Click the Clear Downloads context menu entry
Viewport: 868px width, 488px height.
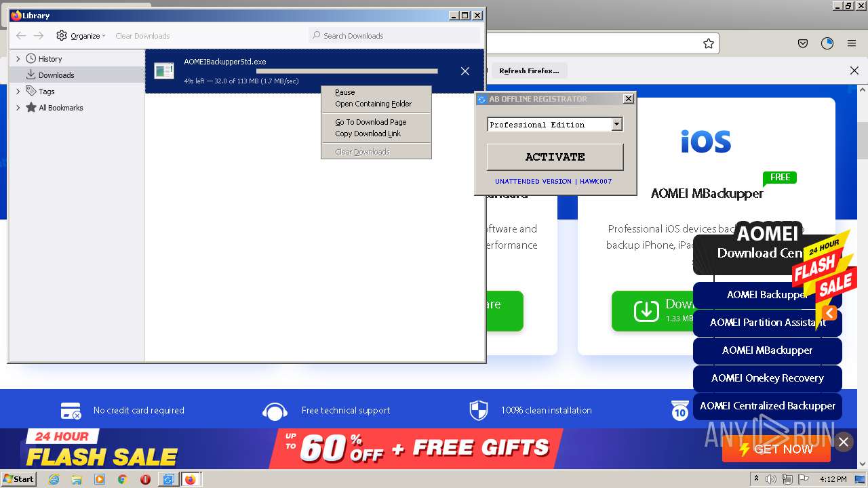376,152
